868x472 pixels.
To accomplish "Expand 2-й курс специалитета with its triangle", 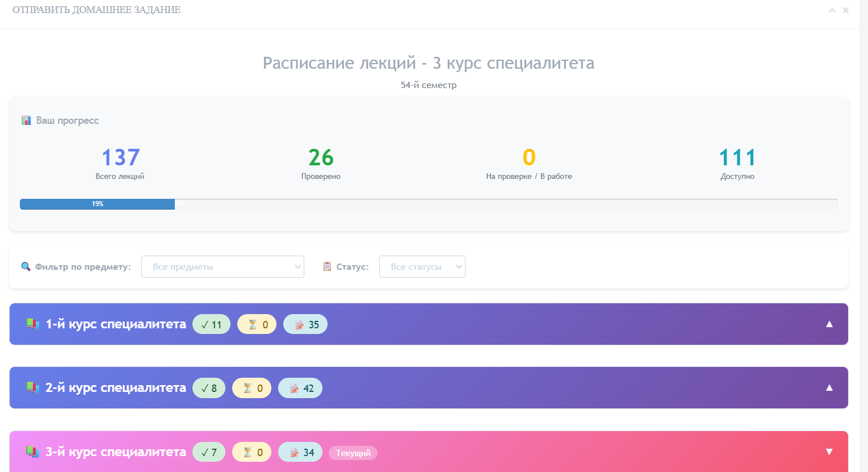I will 829,387.
